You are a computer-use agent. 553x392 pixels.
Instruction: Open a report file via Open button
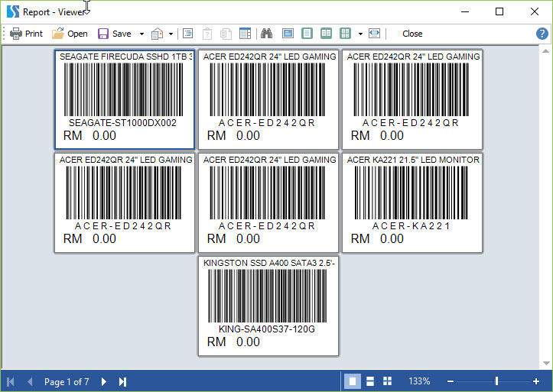coord(70,34)
